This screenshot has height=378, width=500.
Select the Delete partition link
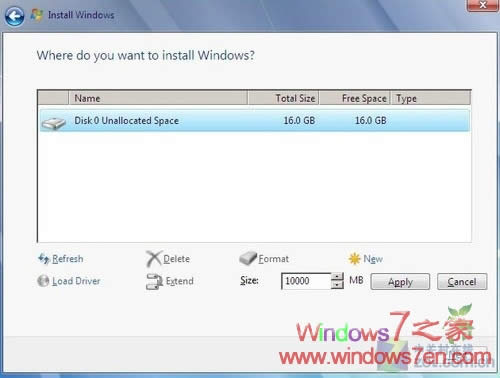tap(176, 259)
